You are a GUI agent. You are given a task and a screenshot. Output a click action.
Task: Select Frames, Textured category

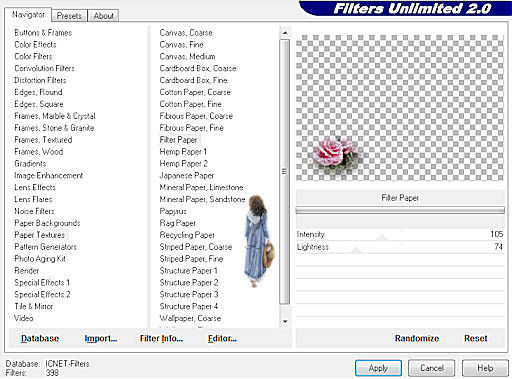(x=43, y=140)
